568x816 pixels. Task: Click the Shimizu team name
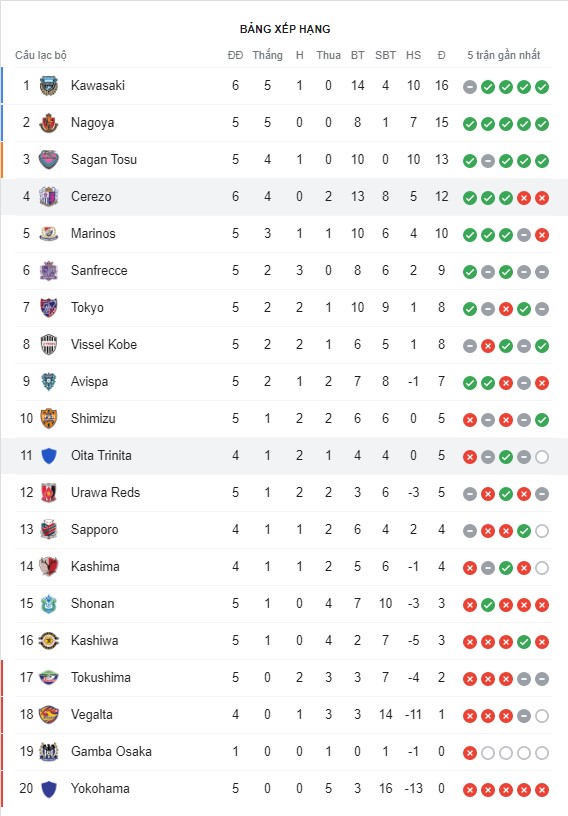tap(93, 418)
